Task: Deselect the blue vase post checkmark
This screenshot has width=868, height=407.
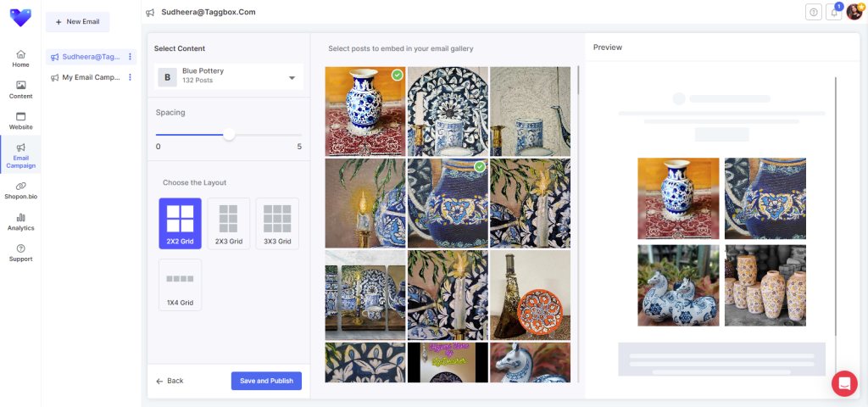Action: pyautogui.click(x=397, y=75)
